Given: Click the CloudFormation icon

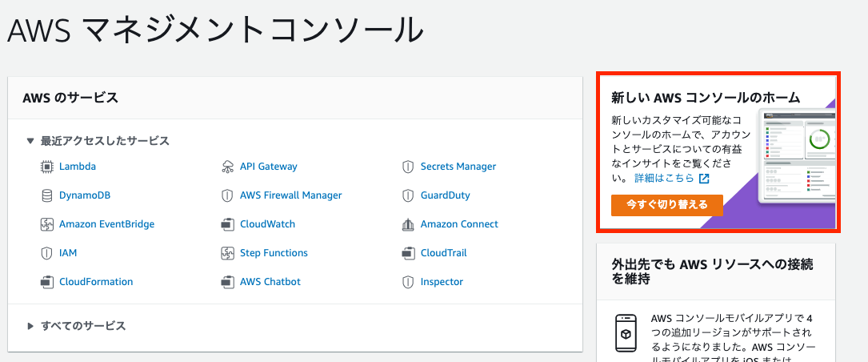Looking at the screenshot, I should (x=47, y=282).
